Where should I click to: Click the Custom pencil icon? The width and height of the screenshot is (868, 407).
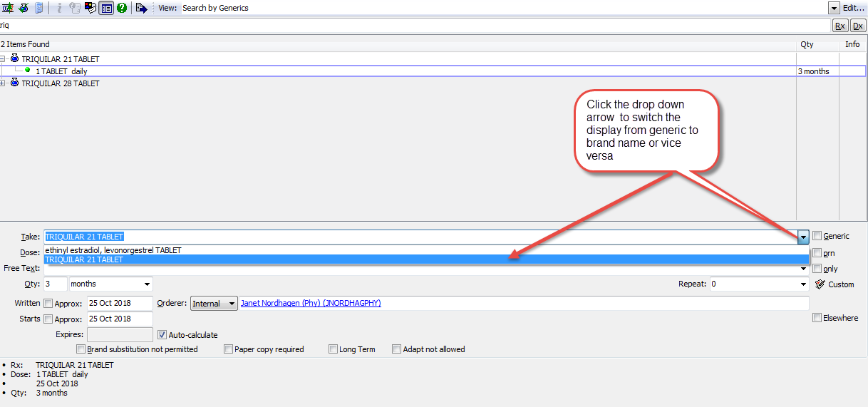pos(820,284)
